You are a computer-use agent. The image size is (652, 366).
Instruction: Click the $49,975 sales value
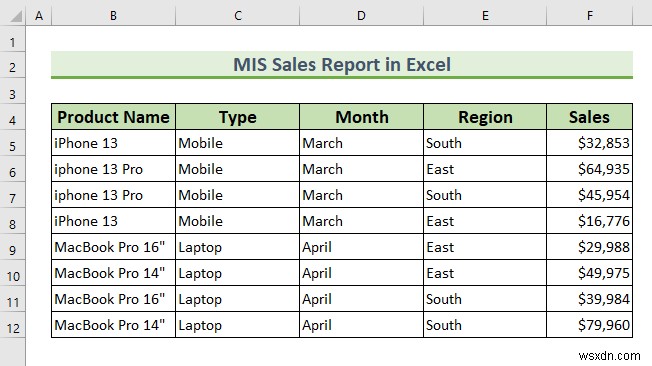tap(604, 273)
